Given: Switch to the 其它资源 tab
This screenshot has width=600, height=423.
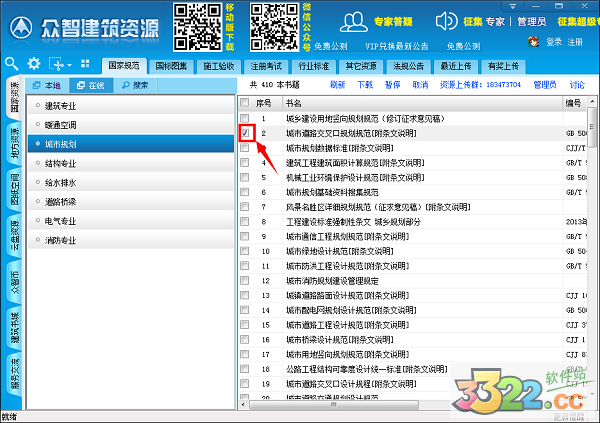Looking at the screenshot, I should (x=361, y=66).
